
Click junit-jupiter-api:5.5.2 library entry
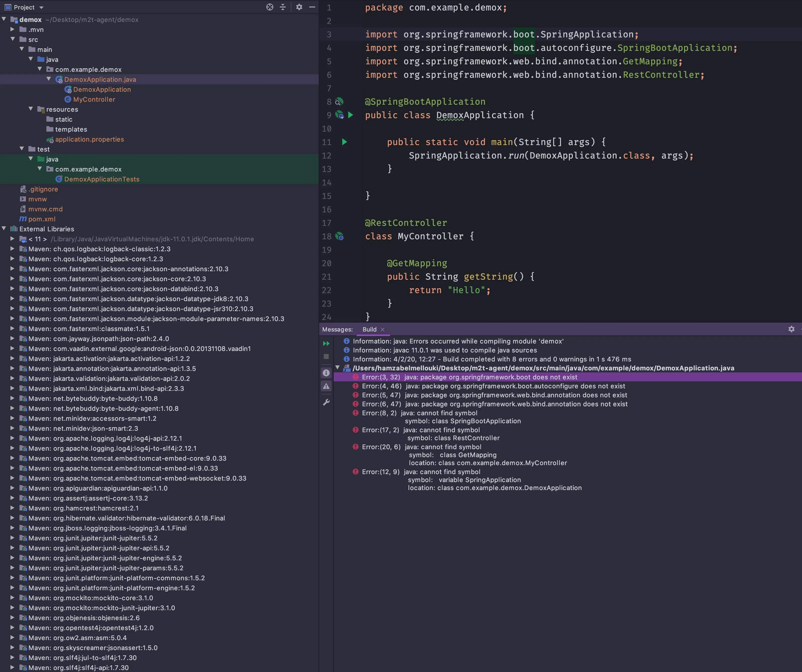coord(99,548)
